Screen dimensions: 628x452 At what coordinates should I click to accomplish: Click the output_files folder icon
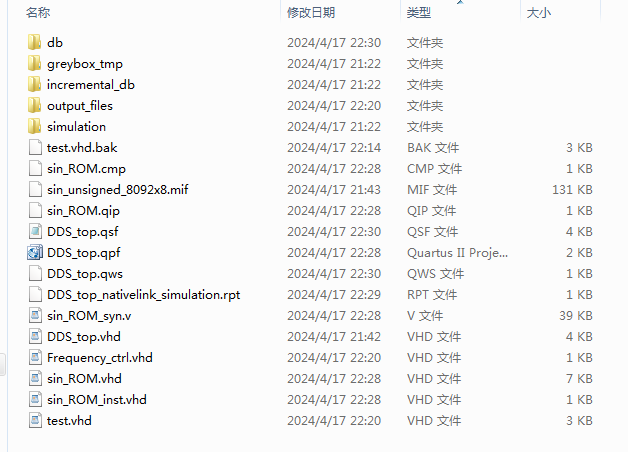click(x=34, y=105)
